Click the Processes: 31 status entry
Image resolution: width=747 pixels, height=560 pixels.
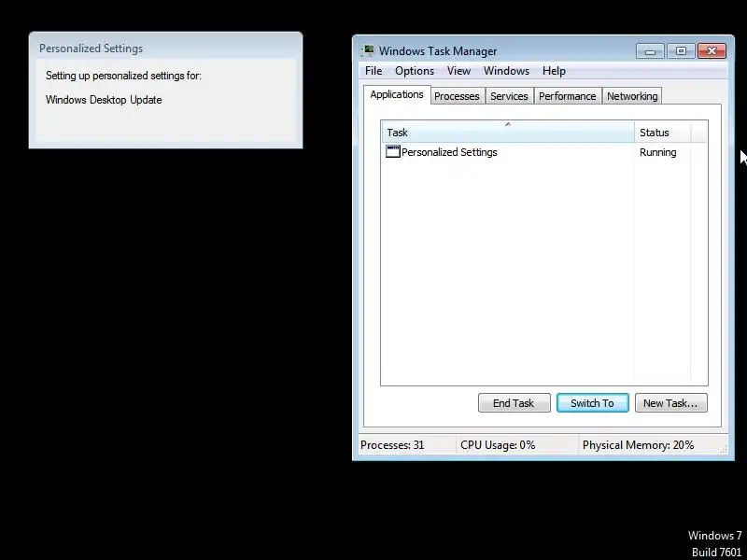pos(392,445)
